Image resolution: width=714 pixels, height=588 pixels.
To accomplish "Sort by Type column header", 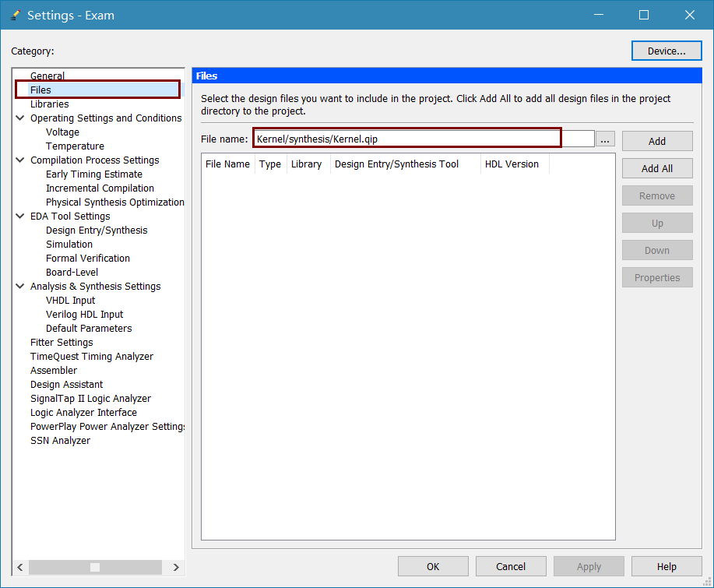I will point(270,164).
